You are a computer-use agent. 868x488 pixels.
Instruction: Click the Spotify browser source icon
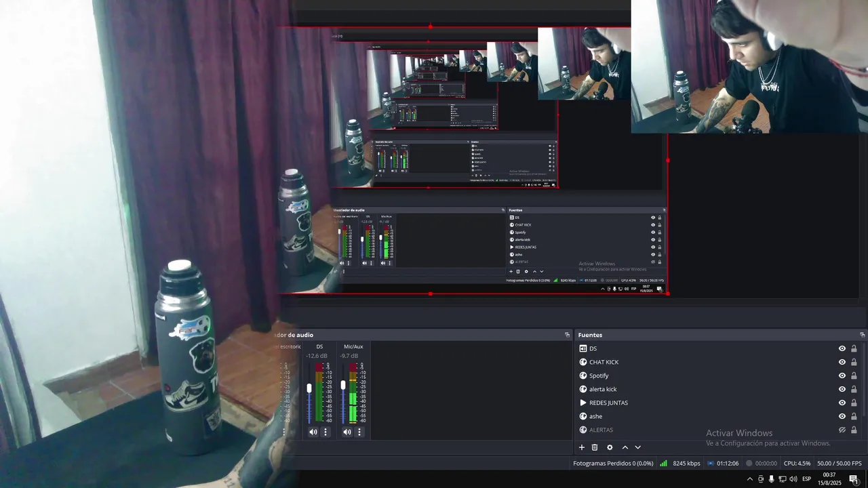coord(583,375)
